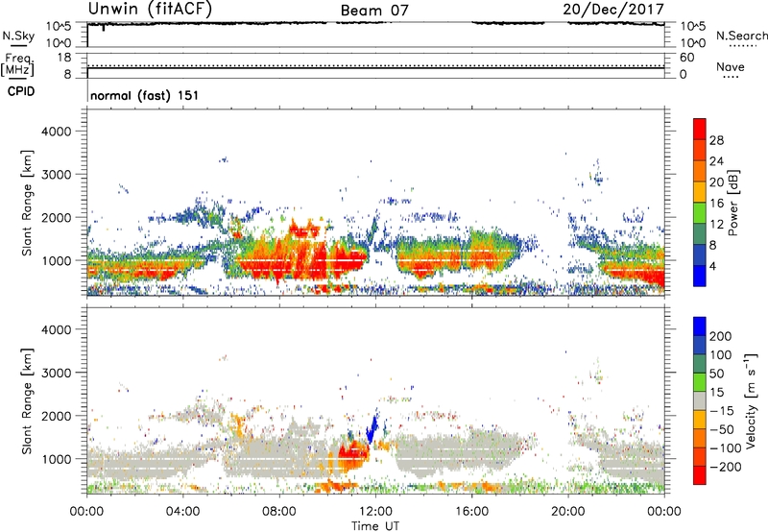Click the '4000' tick label on the power panel

[57, 132]
